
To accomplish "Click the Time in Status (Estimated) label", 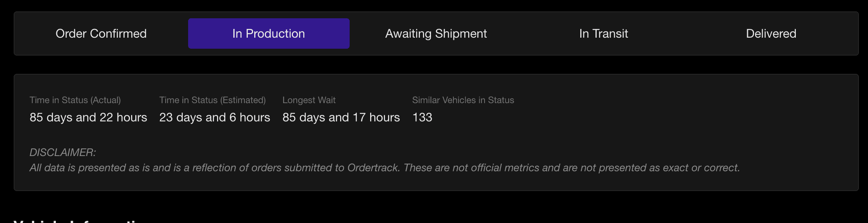I will point(212,100).
